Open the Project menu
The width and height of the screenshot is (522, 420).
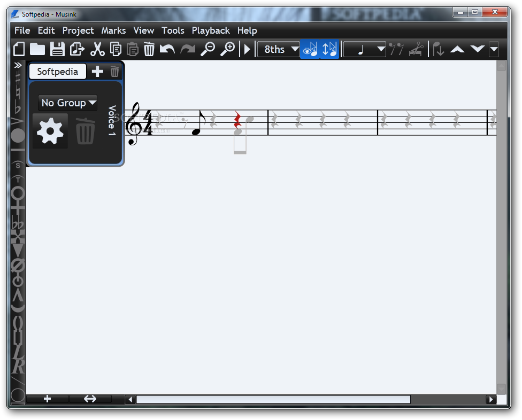(78, 30)
